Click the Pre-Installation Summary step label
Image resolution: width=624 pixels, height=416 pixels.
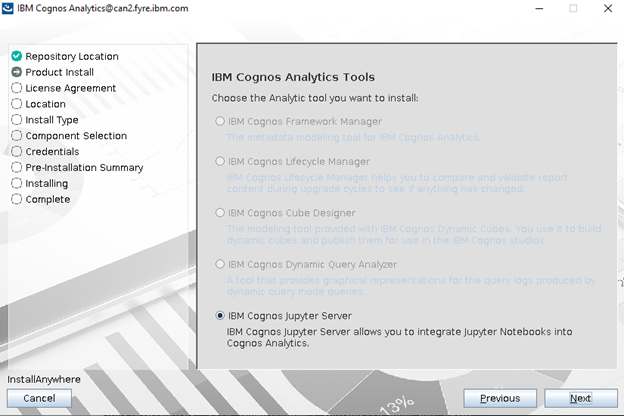pos(84,168)
